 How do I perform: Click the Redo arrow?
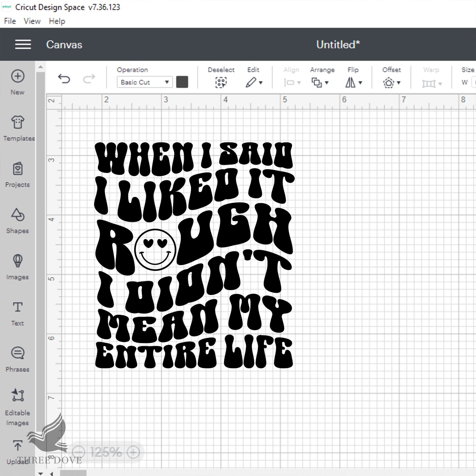coord(89,79)
